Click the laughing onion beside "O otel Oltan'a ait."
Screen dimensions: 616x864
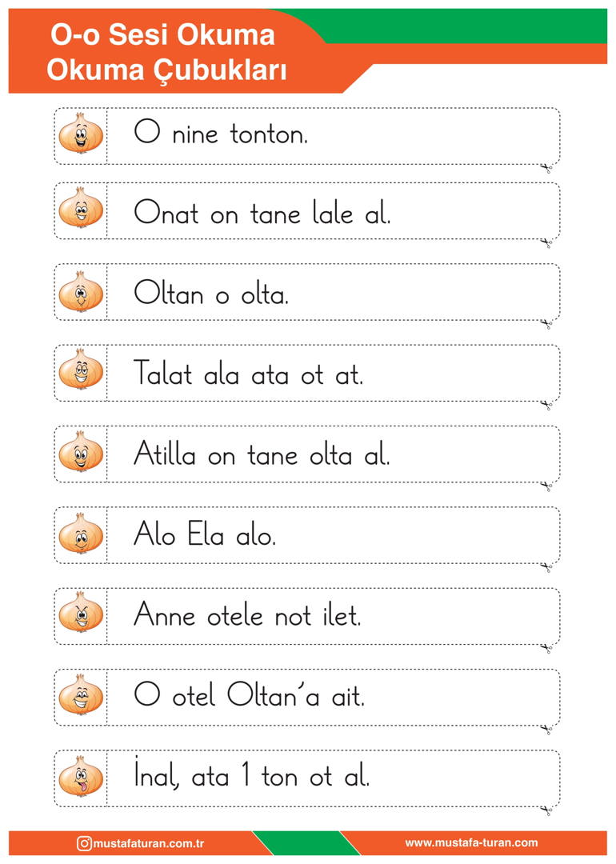tap(81, 695)
